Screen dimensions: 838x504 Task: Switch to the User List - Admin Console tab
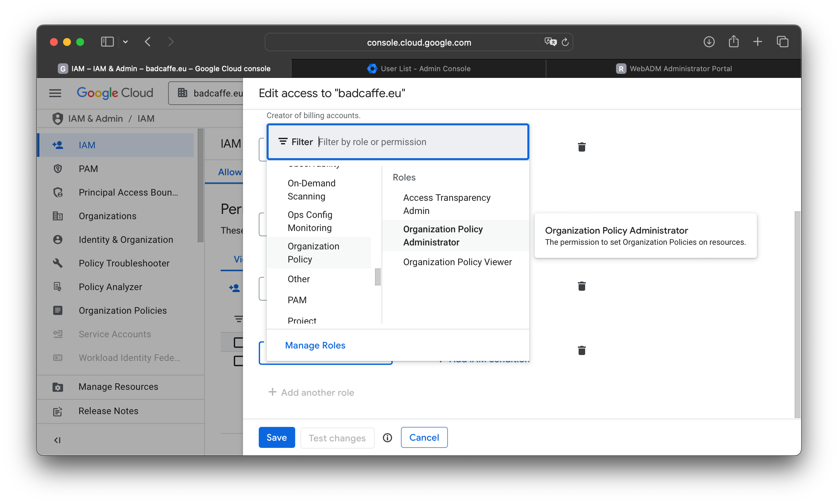coord(419,69)
